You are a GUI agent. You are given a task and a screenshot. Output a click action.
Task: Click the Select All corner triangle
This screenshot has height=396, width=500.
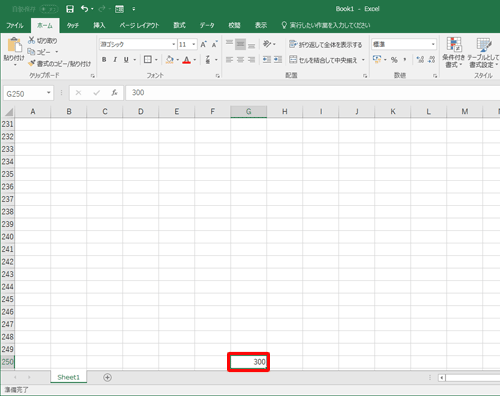point(8,112)
